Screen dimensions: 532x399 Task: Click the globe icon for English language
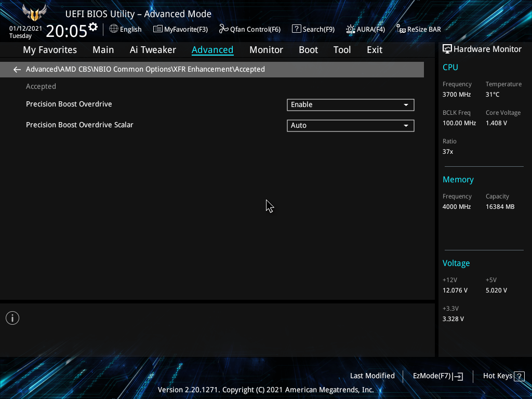pyautogui.click(x=114, y=29)
